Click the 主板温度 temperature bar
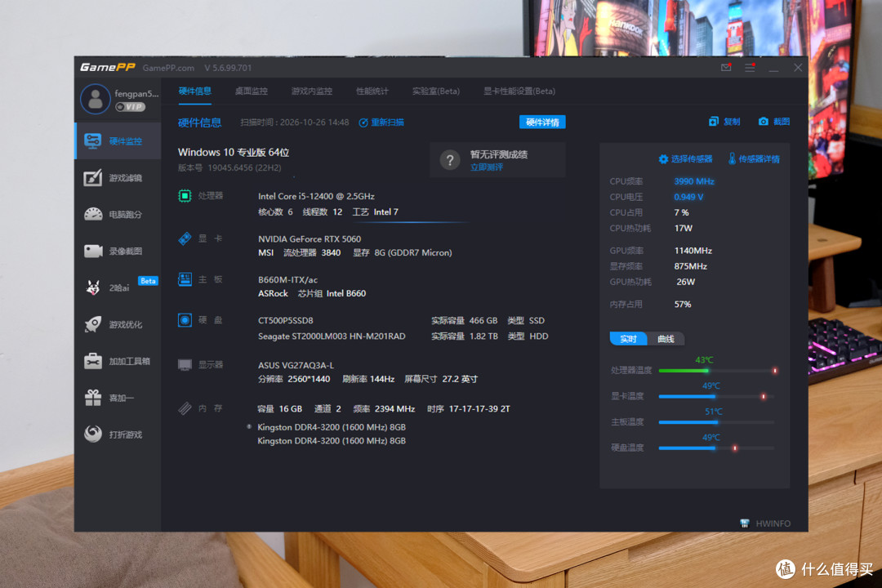This screenshot has height=588, width=882. point(718,422)
